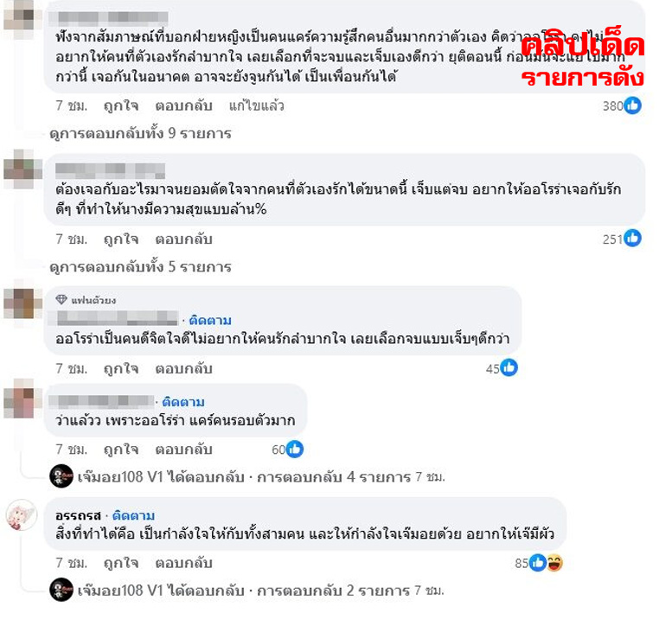Viewport: 672px width, 619px height.
Task: Like the comment with 380 reactions
Action: 121,105
